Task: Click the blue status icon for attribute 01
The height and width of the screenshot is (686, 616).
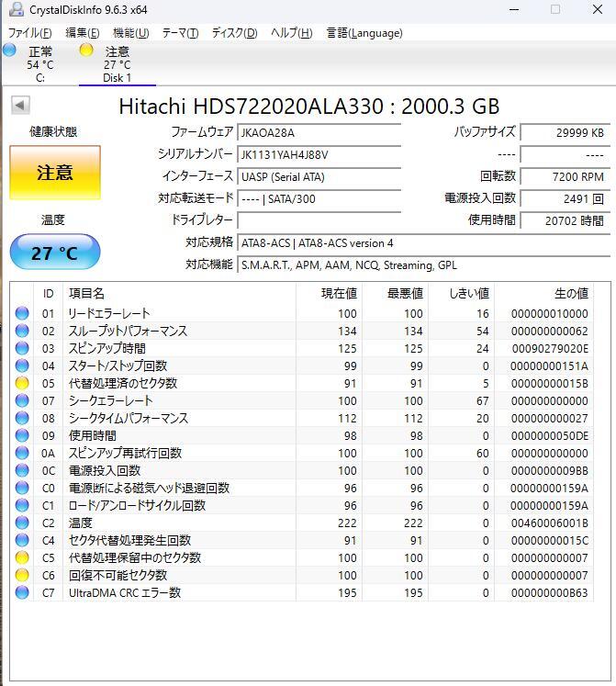Action: (22, 313)
